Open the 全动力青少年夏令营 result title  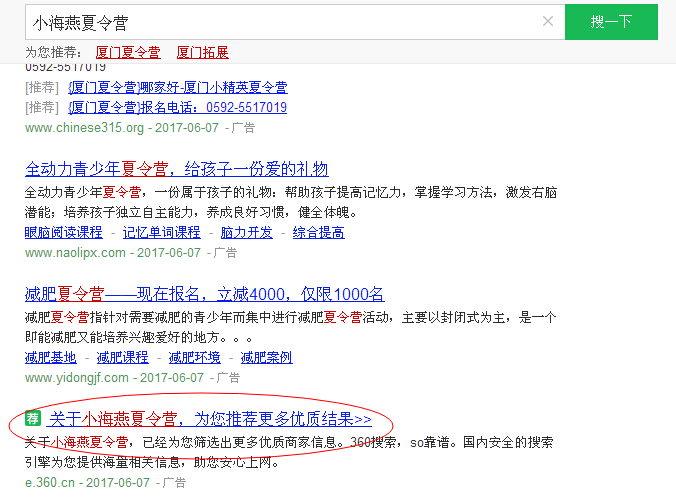click(x=177, y=169)
